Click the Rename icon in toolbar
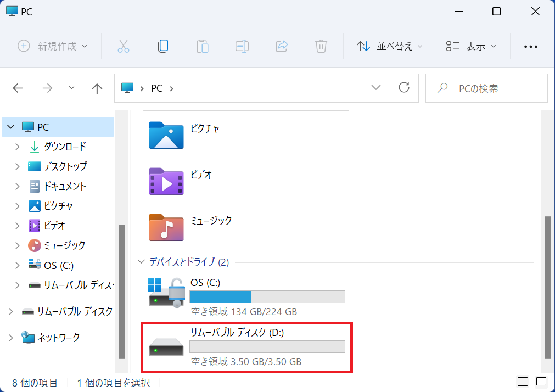Viewport: 555px width, 392px height. pyautogui.click(x=242, y=46)
